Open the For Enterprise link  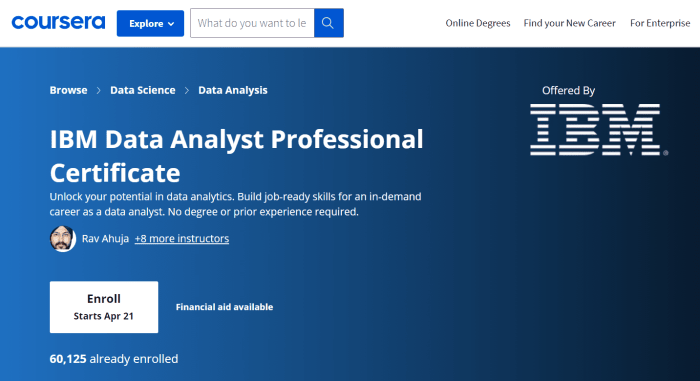pos(660,23)
